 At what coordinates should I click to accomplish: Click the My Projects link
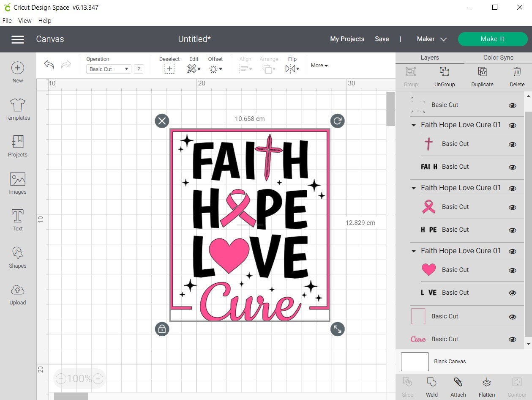[x=347, y=39]
